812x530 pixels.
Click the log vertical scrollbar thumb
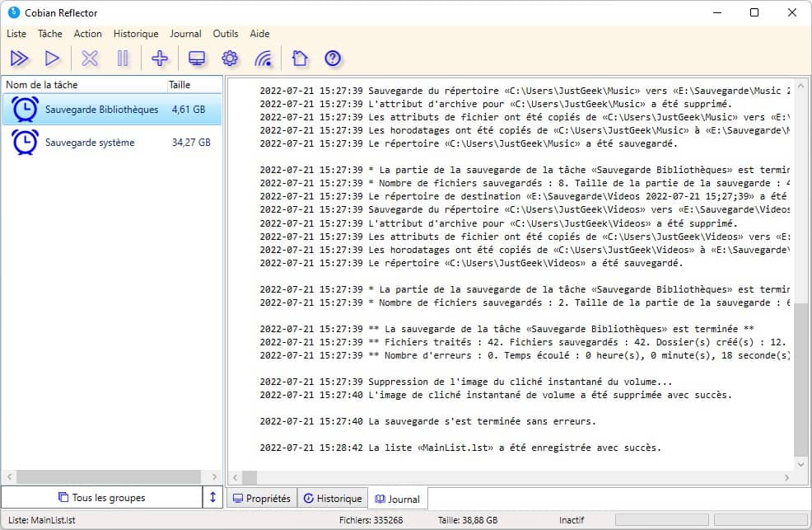pyautogui.click(x=800, y=380)
